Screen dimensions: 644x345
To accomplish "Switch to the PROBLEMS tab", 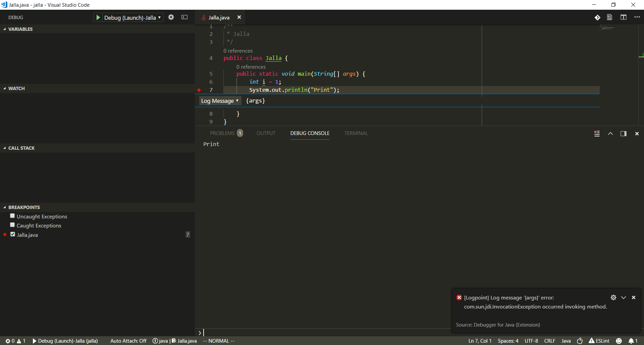I will tap(222, 133).
